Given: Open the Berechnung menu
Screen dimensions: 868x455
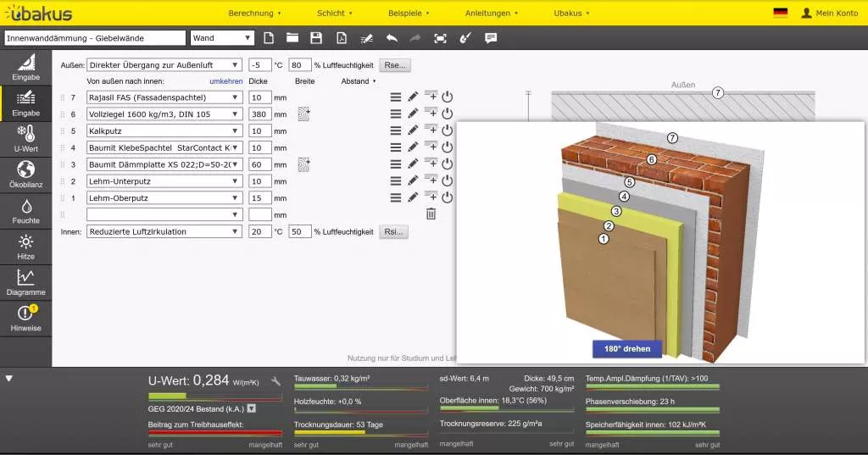Looking at the screenshot, I should (254, 14).
